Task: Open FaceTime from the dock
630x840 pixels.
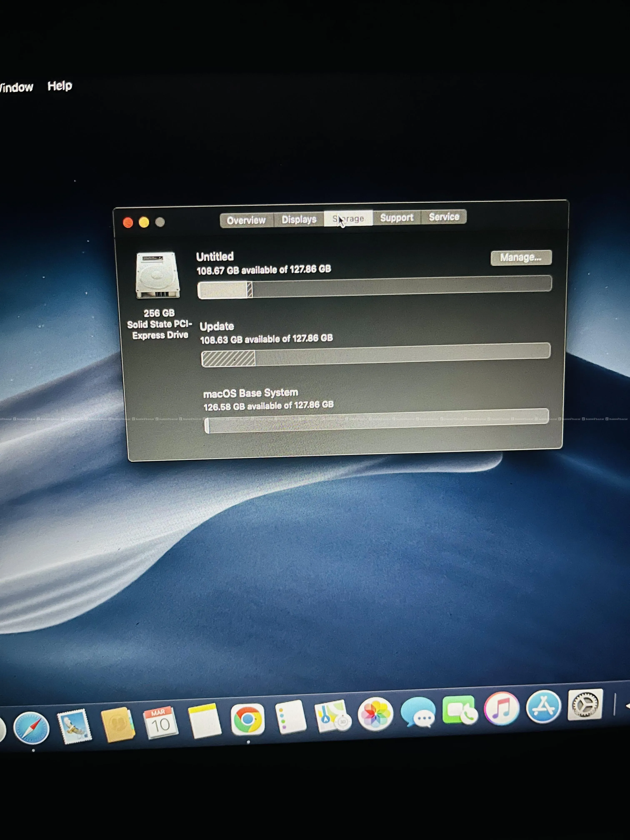Action: 460,710
